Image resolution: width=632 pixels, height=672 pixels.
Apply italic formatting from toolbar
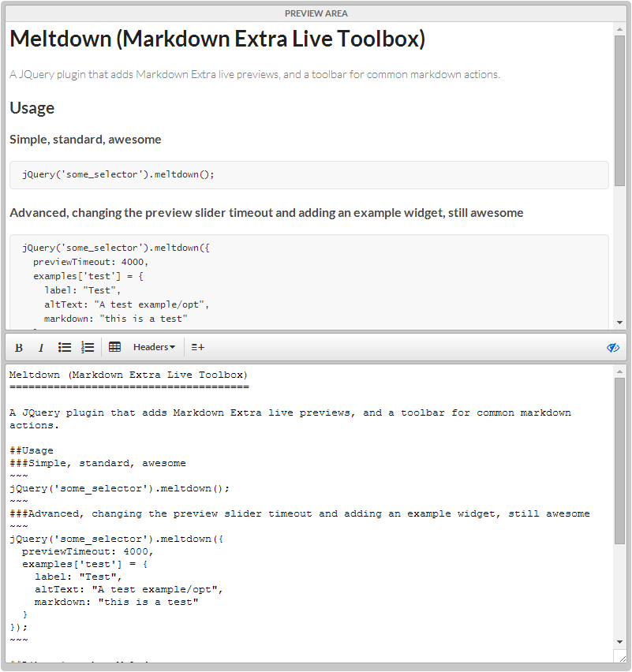(x=41, y=348)
